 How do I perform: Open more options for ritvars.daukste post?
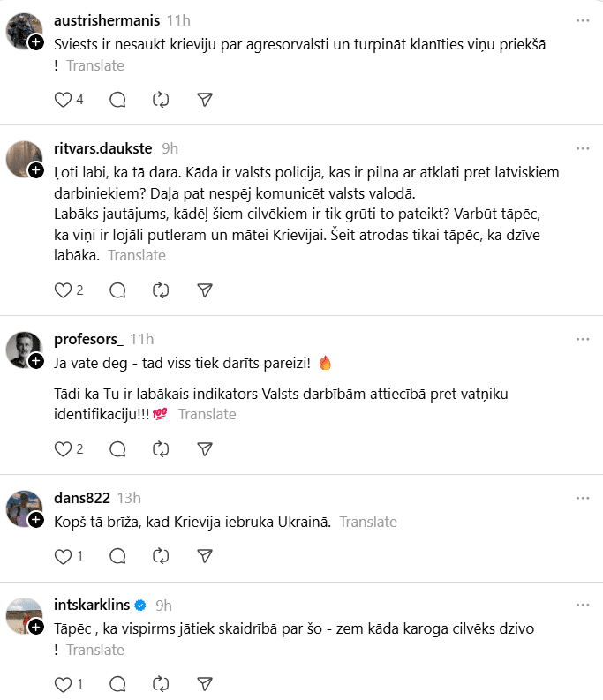click(x=583, y=148)
